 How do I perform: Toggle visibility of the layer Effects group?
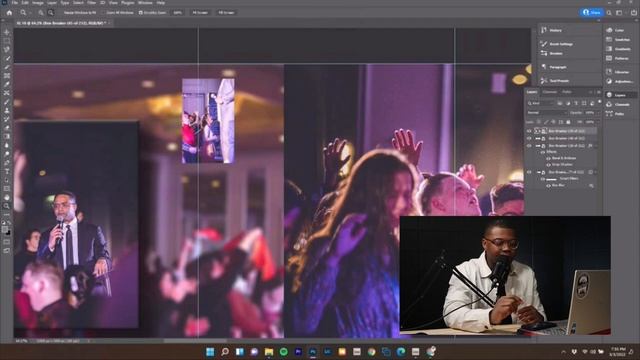[542, 152]
